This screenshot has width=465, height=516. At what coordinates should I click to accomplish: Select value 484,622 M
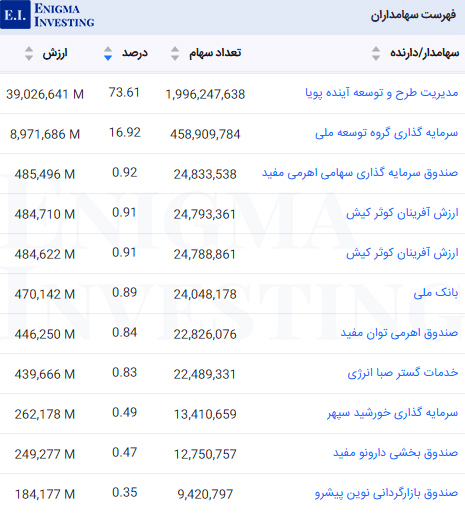pos(45,254)
